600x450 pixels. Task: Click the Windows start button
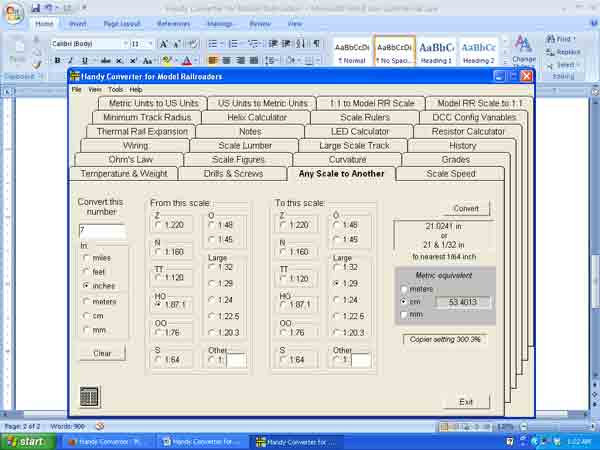28,442
